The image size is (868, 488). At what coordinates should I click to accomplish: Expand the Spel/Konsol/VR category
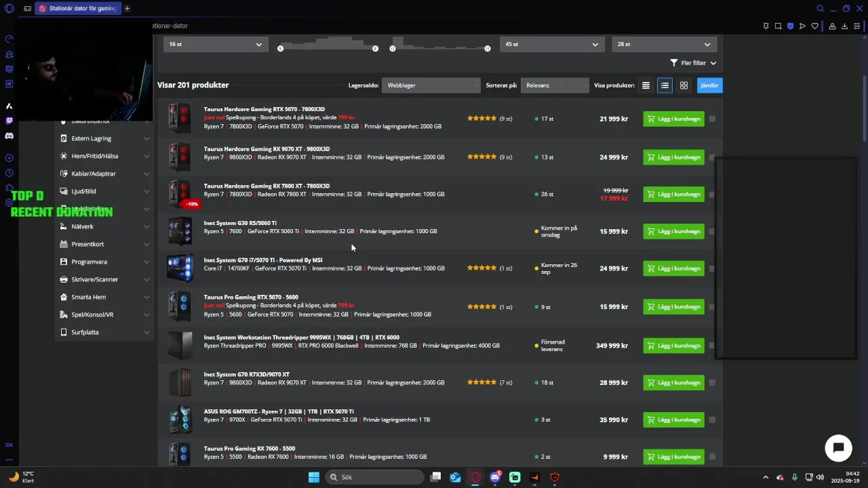[x=146, y=314]
